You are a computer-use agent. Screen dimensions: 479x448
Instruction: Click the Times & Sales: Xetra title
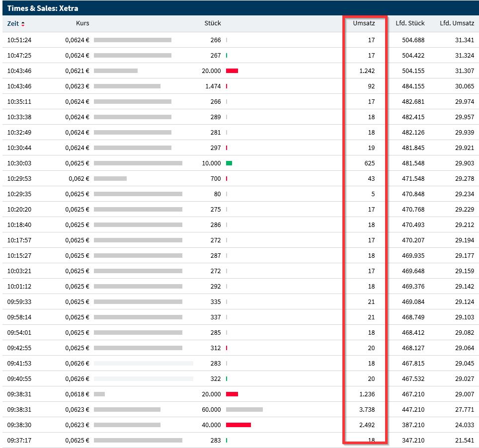[42, 8]
